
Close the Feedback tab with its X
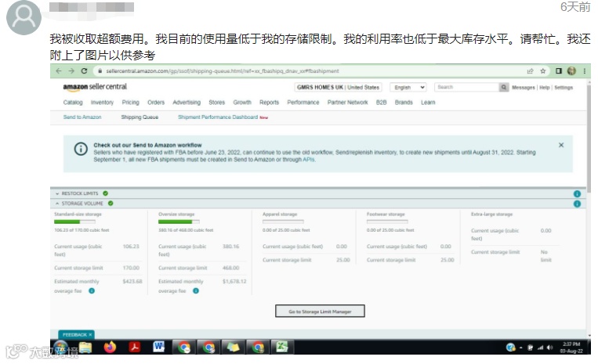point(90,335)
